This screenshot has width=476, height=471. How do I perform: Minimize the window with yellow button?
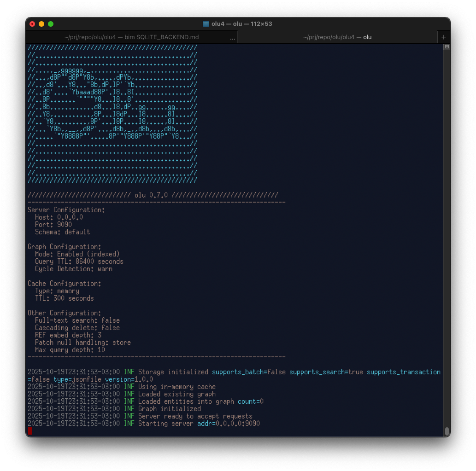coord(41,24)
